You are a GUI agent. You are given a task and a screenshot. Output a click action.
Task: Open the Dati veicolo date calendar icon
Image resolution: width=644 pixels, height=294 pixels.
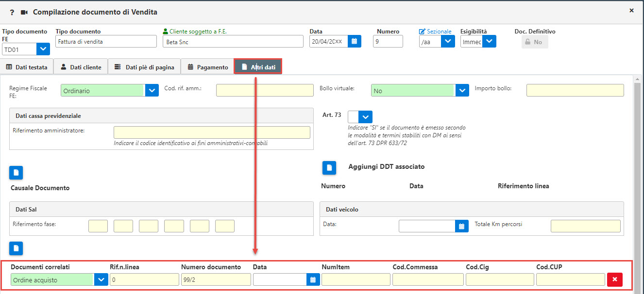pyautogui.click(x=461, y=226)
